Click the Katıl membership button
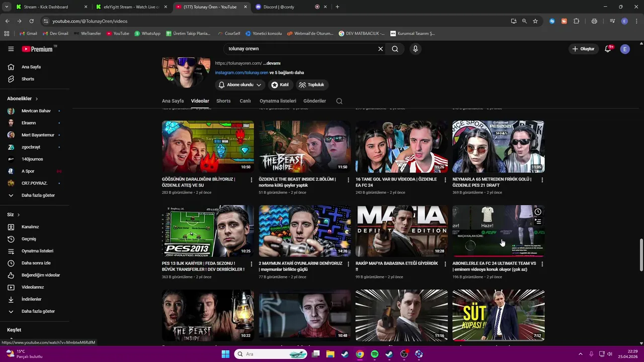The image size is (644, 362). (280, 85)
